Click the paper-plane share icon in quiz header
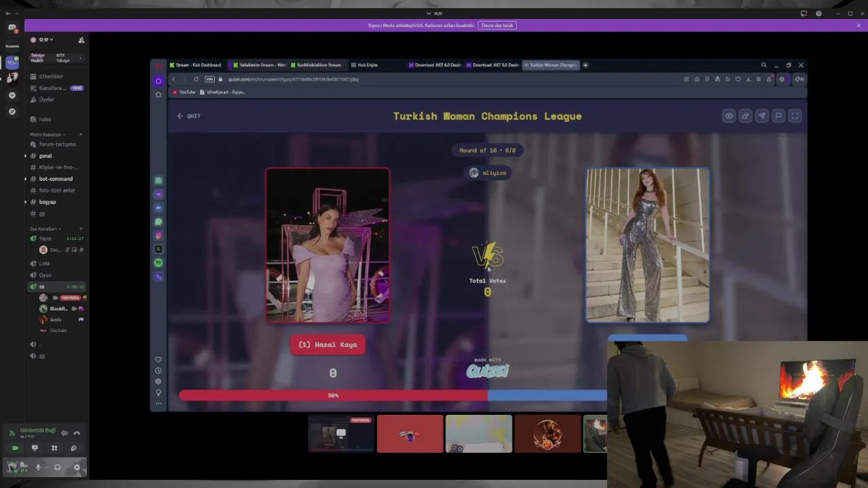868x488 pixels. click(x=762, y=116)
